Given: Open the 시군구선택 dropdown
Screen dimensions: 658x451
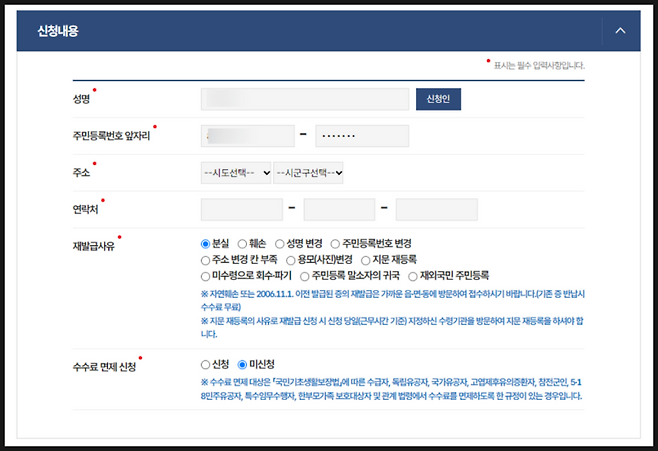Looking at the screenshot, I should [309, 173].
